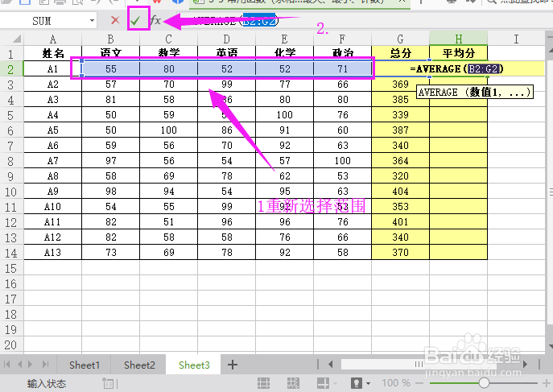Zoom in with the plus button

tap(546, 383)
